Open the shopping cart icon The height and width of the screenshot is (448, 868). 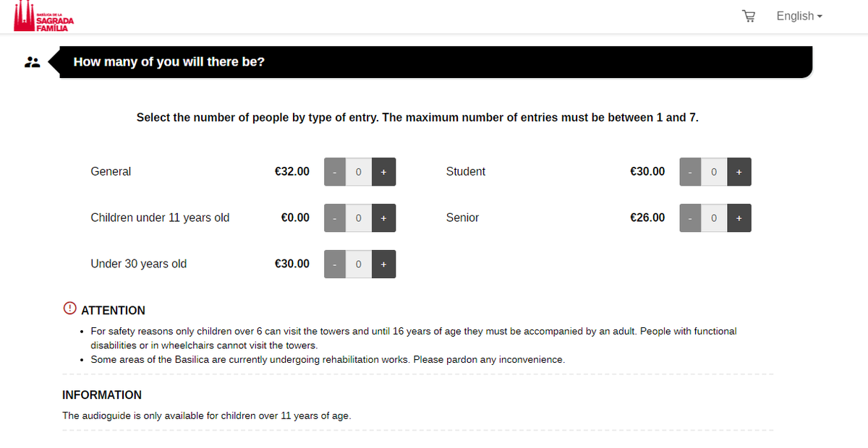[x=749, y=16]
